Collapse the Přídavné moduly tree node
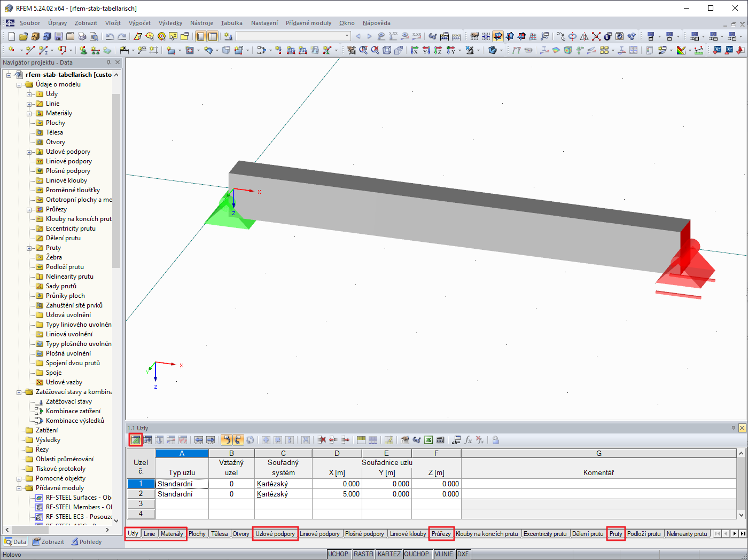This screenshot has height=560, width=748. 19,488
